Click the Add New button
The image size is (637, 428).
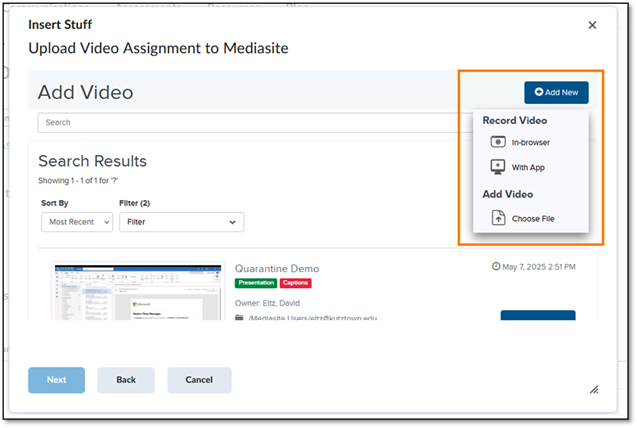[x=556, y=93]
